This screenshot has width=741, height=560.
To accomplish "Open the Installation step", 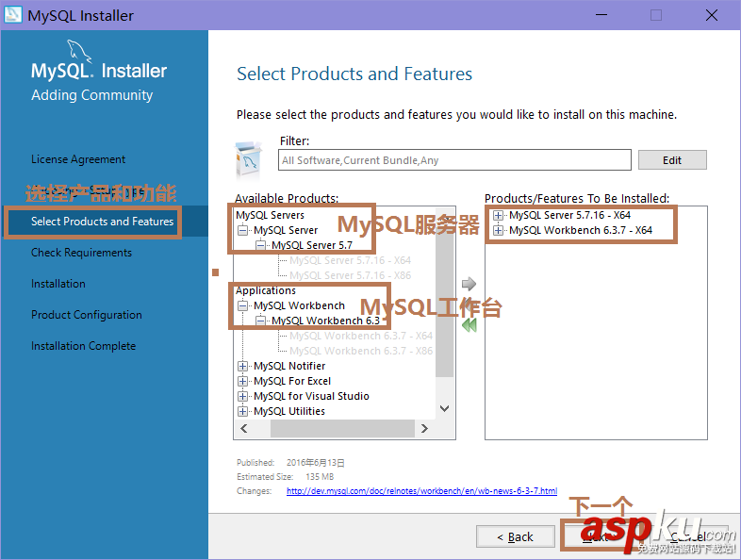I will tap(58, 284).
